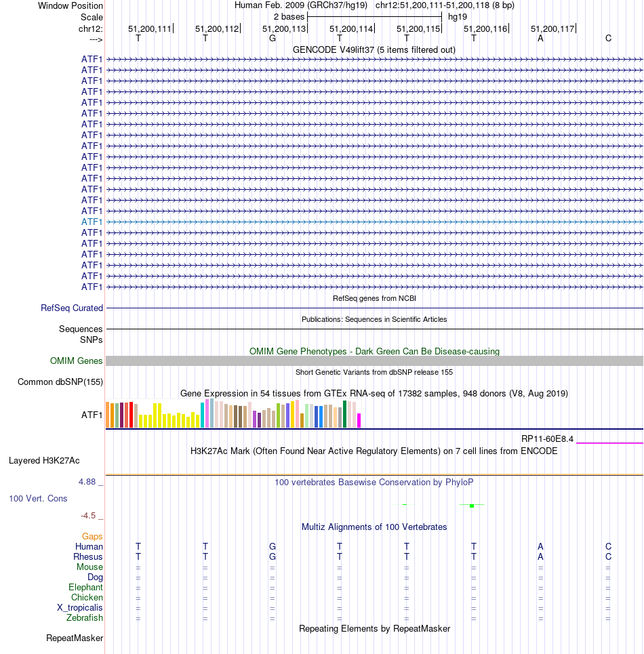Click the chr12:51,200,111-51,200,118 (8 bp) position text

click(x=445, y=5)
